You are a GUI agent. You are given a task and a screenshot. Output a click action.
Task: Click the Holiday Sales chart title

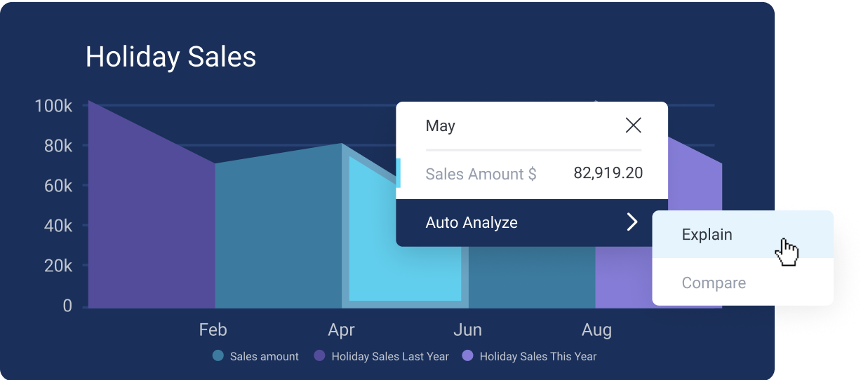click(x=171, y=57)
